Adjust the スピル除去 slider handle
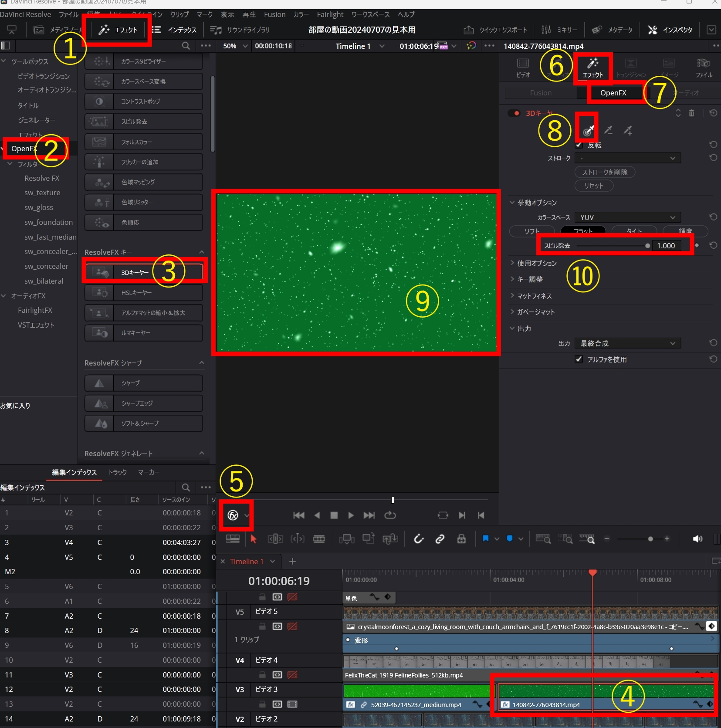This screenshot has width=721, height=728. point(648,246)
